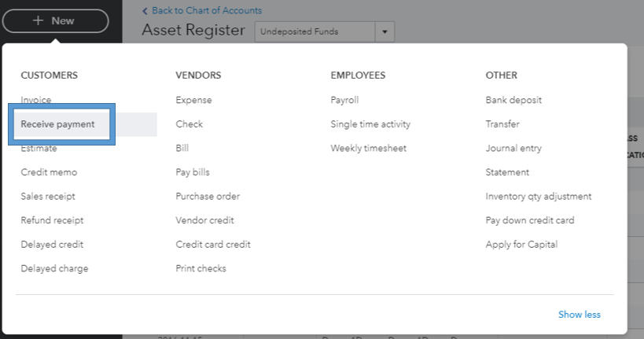Select Print checks entry
The width and height of the screenshot is (644, 339).
click(x=201, y=268)
